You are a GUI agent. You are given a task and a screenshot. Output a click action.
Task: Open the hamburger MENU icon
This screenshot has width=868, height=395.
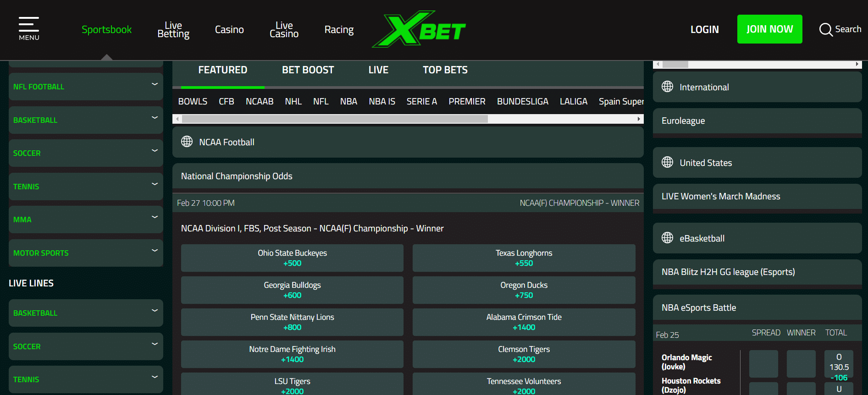click(x=29, y=29)
